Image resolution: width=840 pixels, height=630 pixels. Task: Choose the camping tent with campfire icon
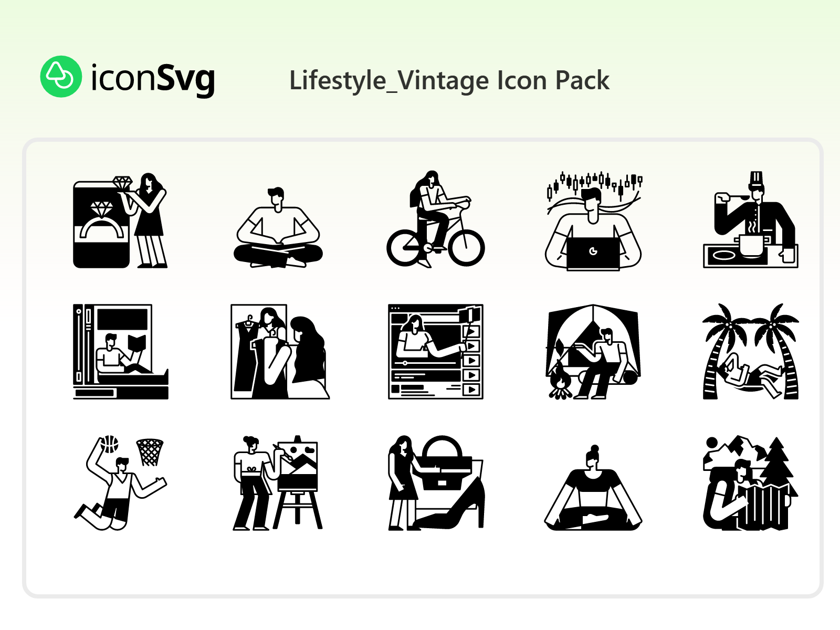pyautogui.click(x=593, y=352)
